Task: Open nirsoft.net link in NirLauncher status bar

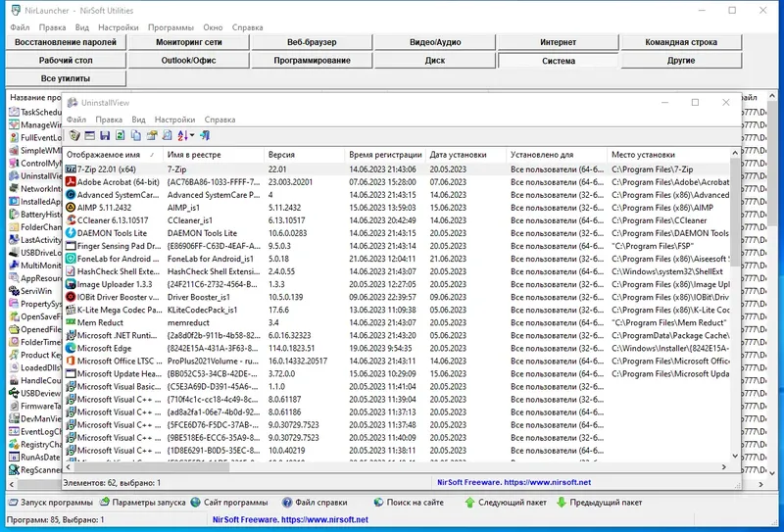Action: 324,519
